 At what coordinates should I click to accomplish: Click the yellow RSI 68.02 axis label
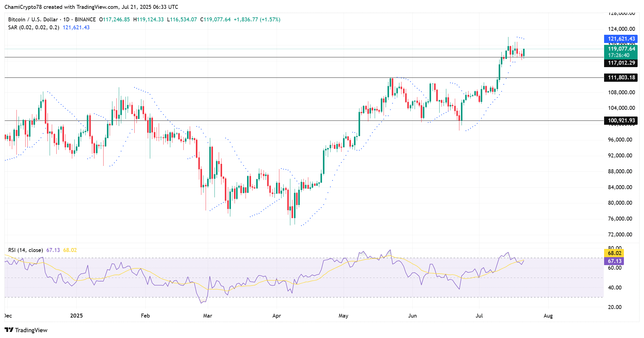614,253
